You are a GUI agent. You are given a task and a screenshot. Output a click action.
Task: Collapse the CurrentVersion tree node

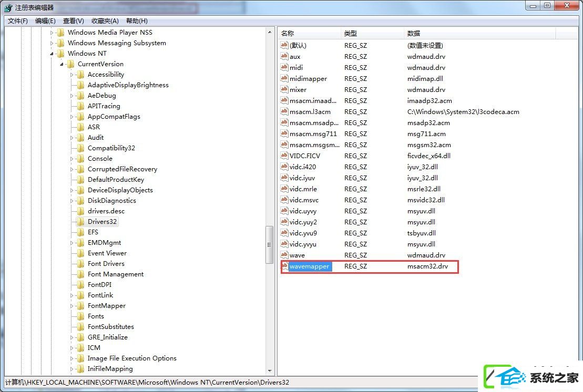(62, 64)
